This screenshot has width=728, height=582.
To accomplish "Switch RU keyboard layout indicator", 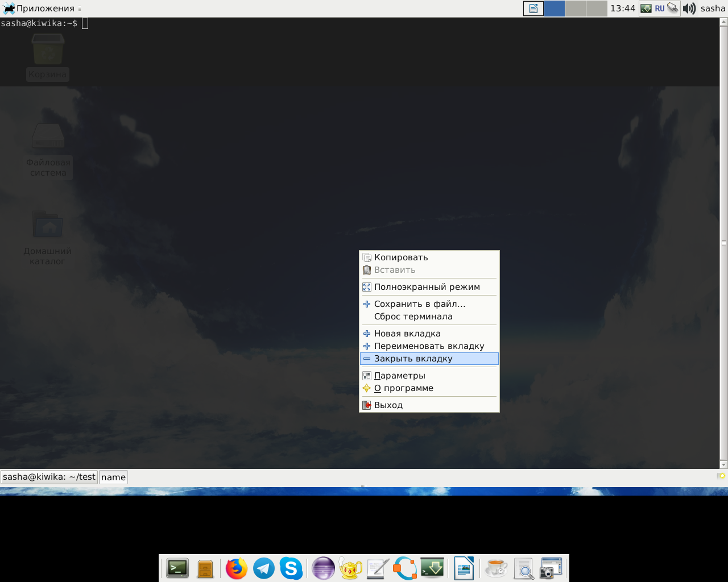I will pos(659,9).
